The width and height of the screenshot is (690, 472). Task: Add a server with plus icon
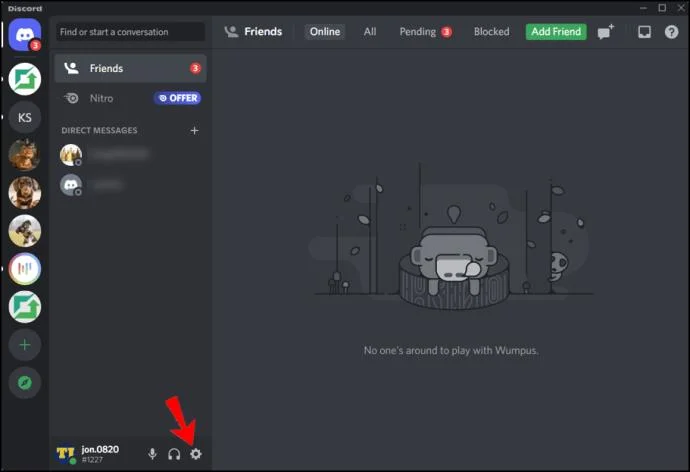(25, 345)
